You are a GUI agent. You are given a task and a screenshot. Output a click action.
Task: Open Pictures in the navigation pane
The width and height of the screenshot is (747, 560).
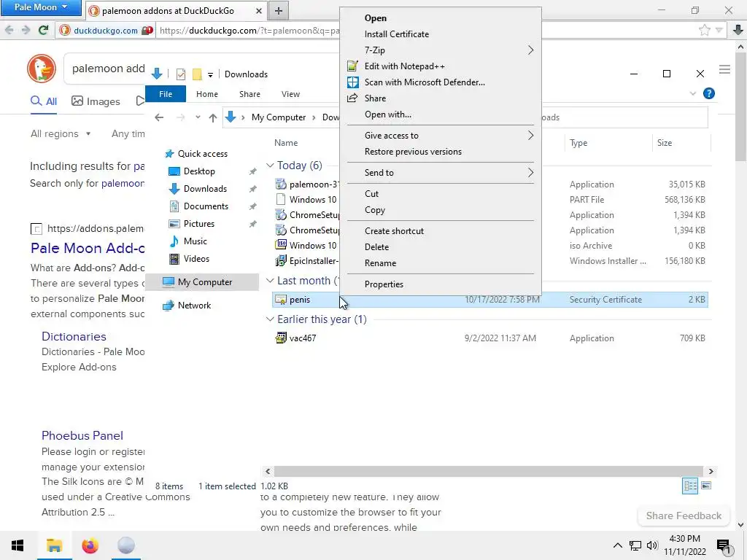(198, 224)
